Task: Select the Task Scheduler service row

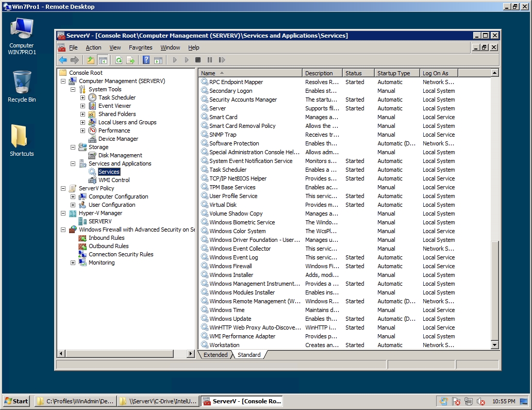Action: click(x=345, y=170)
